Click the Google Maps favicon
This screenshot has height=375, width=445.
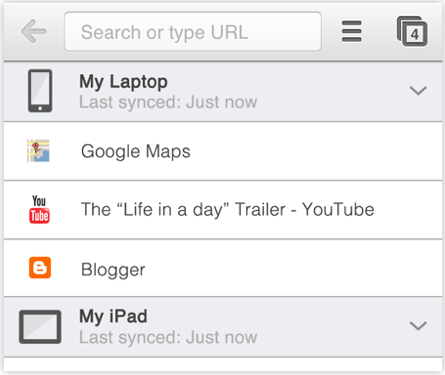point(38,151)
